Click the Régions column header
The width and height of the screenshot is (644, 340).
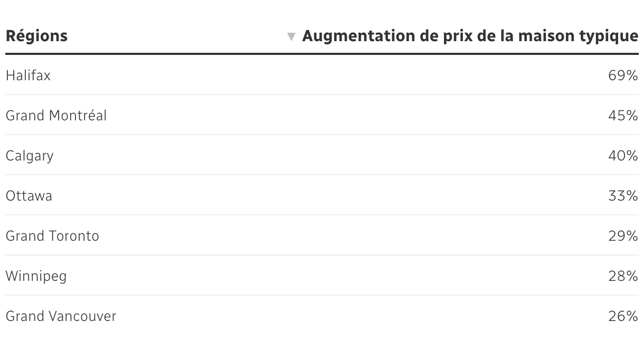pos(36,36)
